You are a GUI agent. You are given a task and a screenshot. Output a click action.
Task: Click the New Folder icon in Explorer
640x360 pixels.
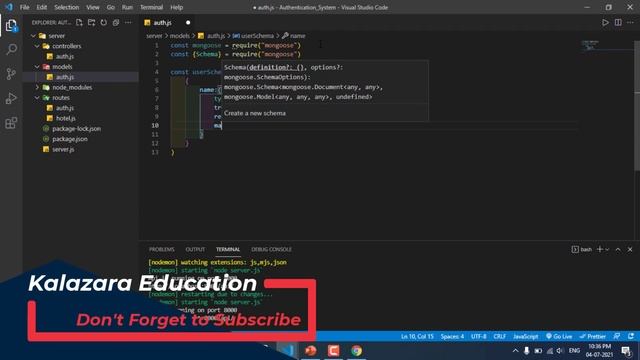click(91, 22)
